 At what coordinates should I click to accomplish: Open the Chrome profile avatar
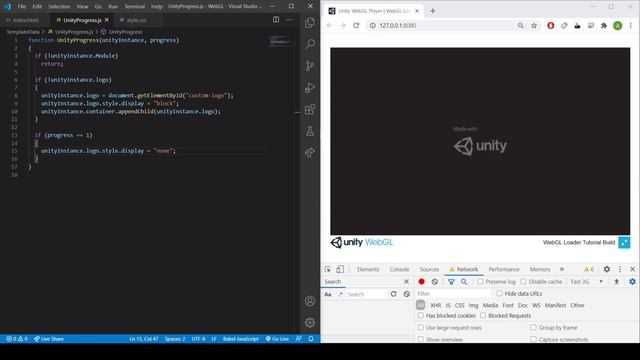tap(618, 25)
